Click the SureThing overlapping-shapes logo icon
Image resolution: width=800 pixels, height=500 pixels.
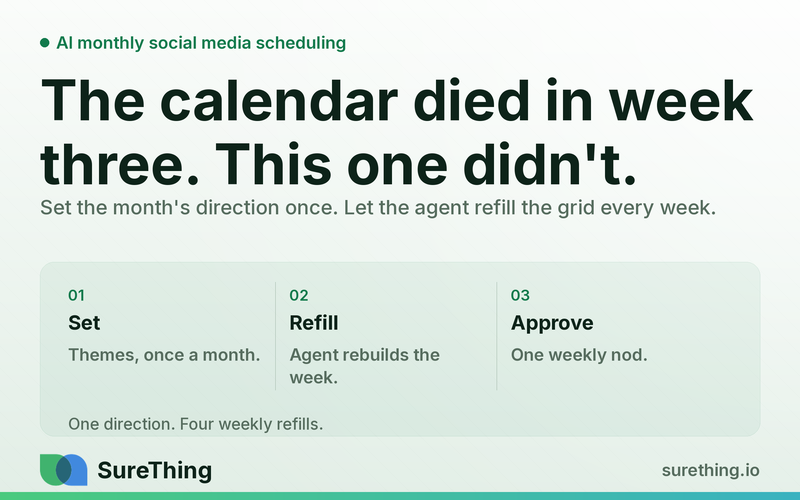pyautogui.click(x=64, y=470)
